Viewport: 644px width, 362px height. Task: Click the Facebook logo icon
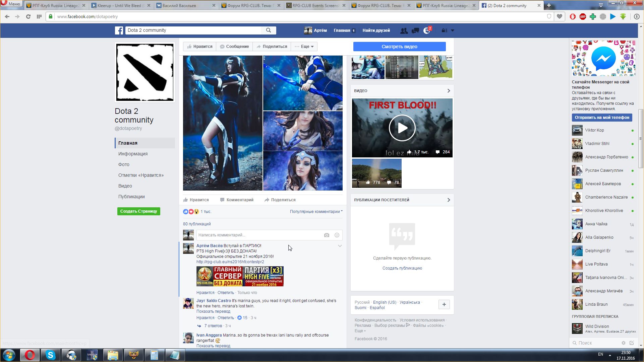click(x=119, y=30)
